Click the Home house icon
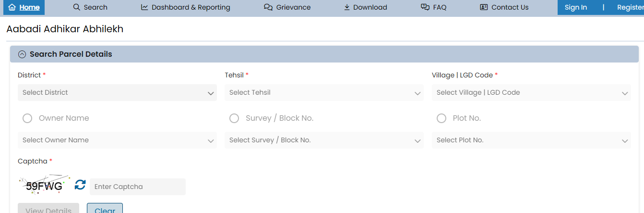 coord(12,7)
